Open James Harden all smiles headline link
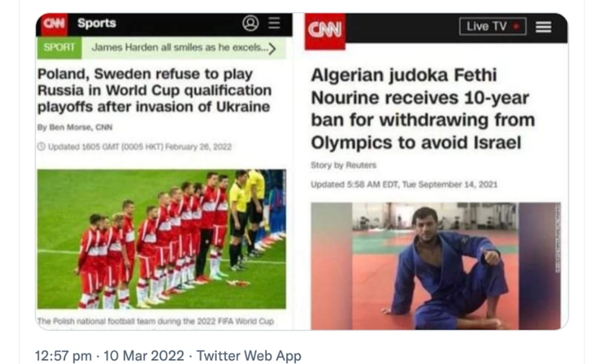This screenshot has width=604, height=364. tap(180, 48)
